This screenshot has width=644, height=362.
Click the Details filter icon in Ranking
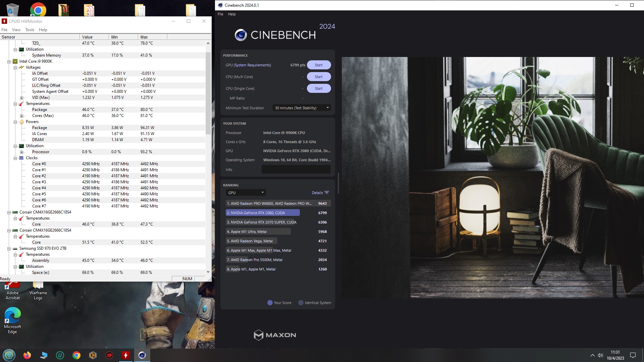327,193
